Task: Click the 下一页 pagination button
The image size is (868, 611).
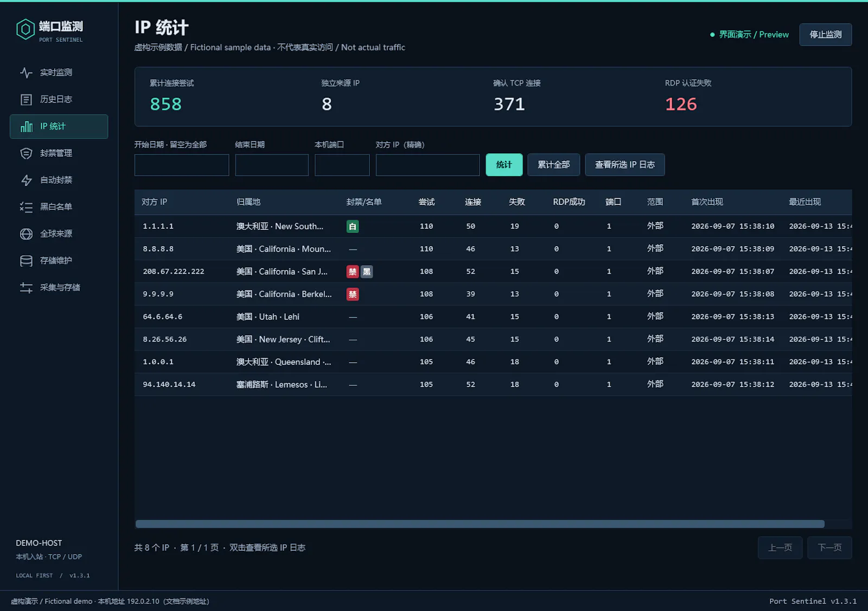Action: click(x=829, y=548)
